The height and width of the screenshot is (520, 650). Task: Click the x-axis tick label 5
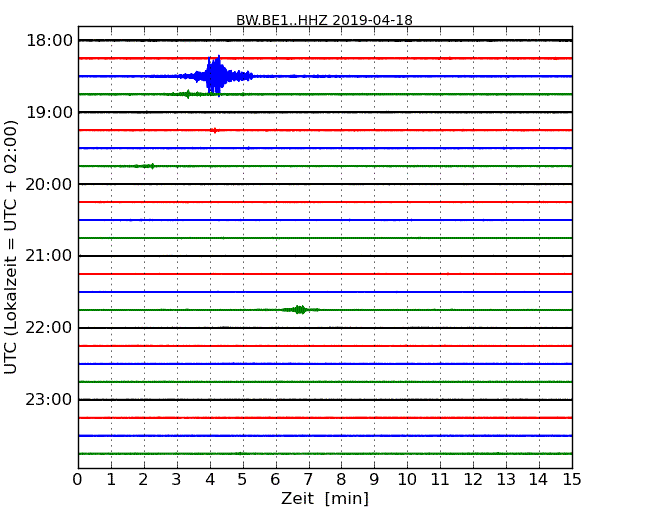pos(242,479)
